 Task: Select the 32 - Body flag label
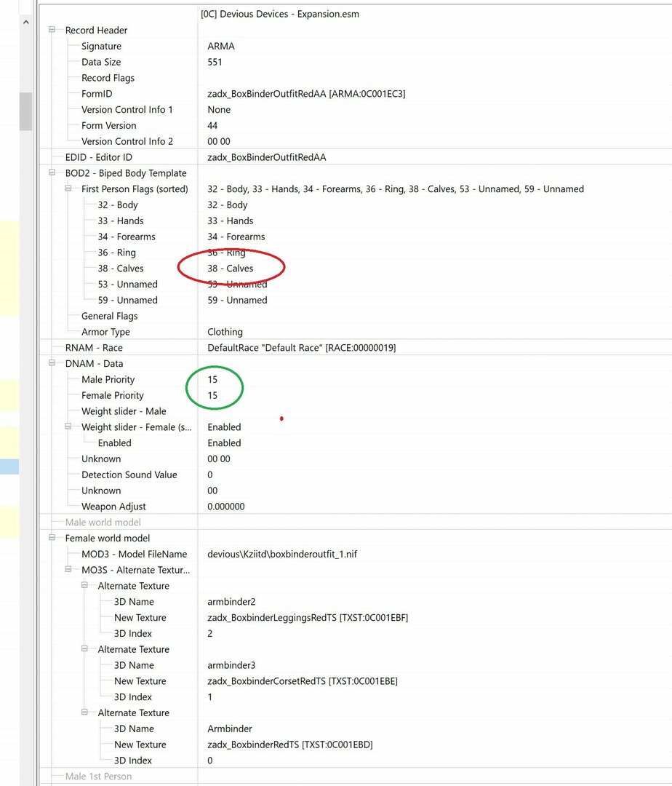(118, 205)
